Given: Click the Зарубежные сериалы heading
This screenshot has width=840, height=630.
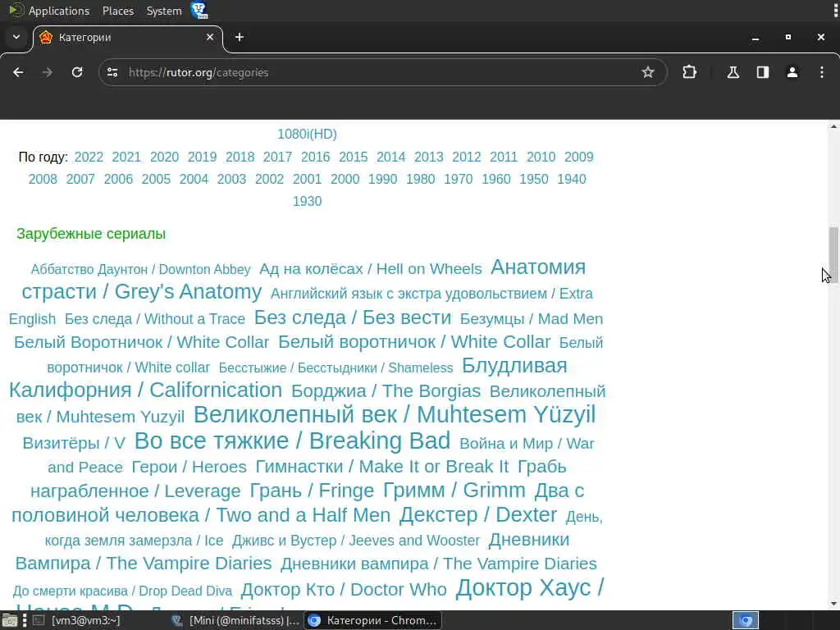Looking at the screenshot, I should pyautogui.click(x=91, y=234).
